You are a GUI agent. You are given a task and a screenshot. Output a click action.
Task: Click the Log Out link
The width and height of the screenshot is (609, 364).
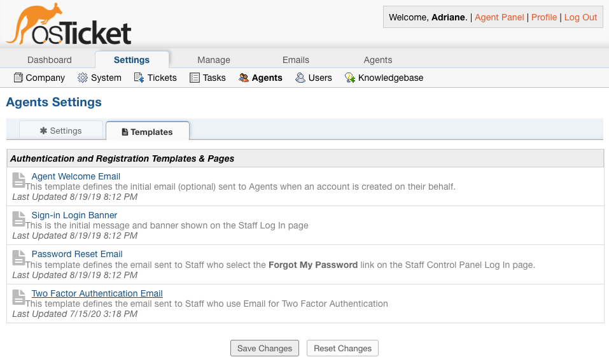click(x=581, y=17)
